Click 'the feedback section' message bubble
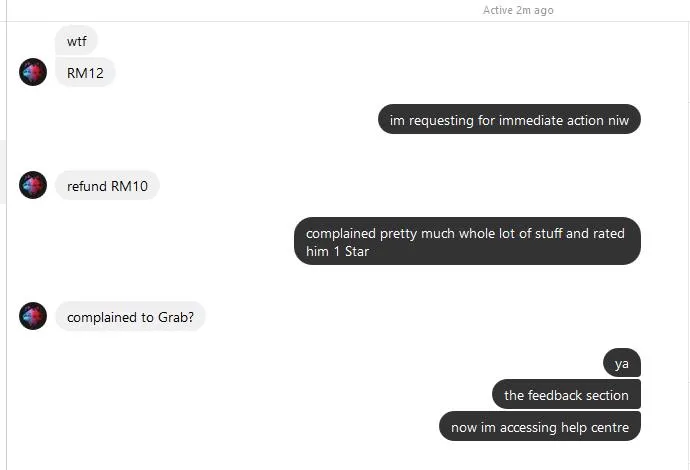This screenshot has width=690, height=470. coord(566,395)
